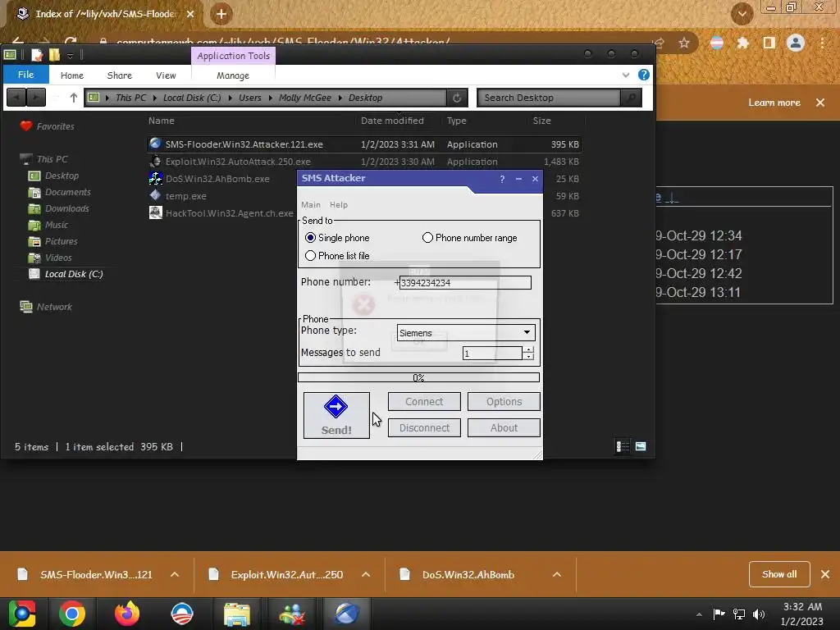Click the Learn more link in Chrome

774,103
